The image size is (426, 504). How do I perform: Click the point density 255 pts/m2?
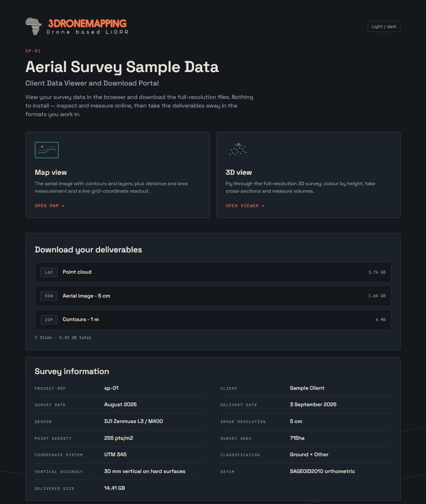coord(118,438)
